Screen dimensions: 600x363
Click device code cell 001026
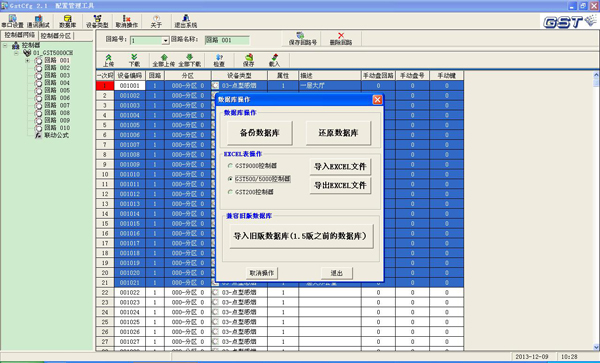(130, 332)
